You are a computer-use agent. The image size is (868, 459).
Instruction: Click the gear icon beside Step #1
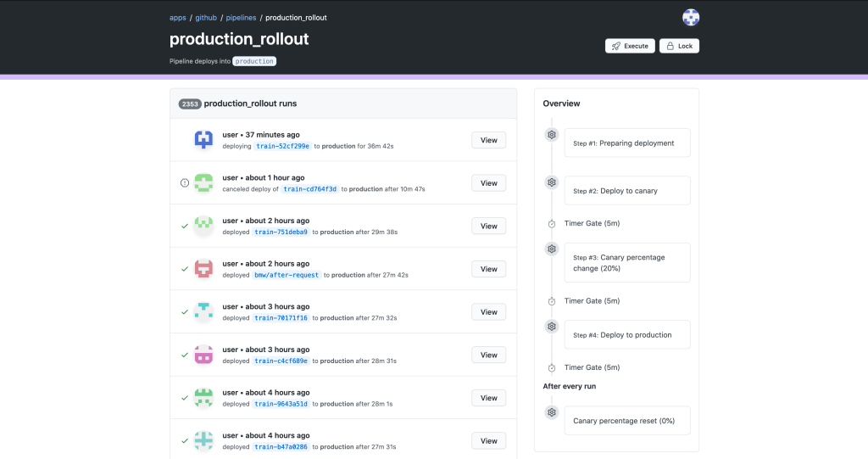[x=552, y=135]
